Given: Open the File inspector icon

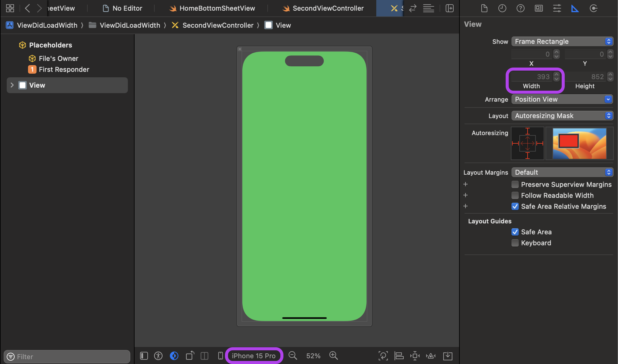Looking at the screenshot, I should click(484, 8).
